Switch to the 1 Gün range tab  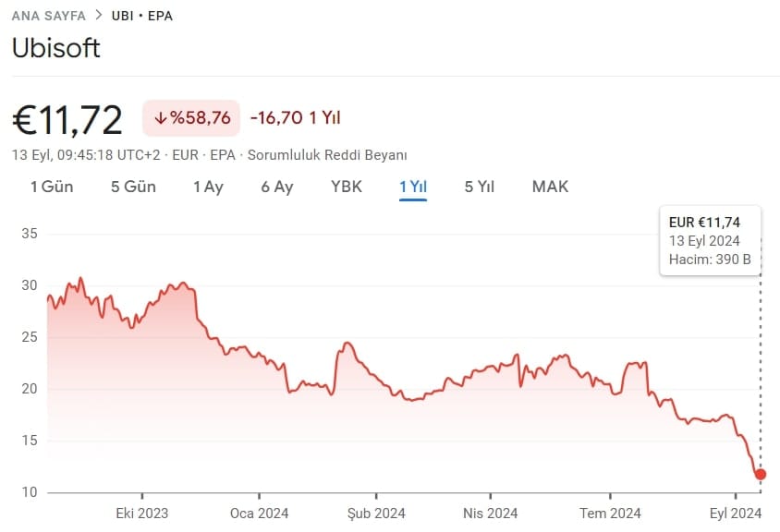[52, 187]
